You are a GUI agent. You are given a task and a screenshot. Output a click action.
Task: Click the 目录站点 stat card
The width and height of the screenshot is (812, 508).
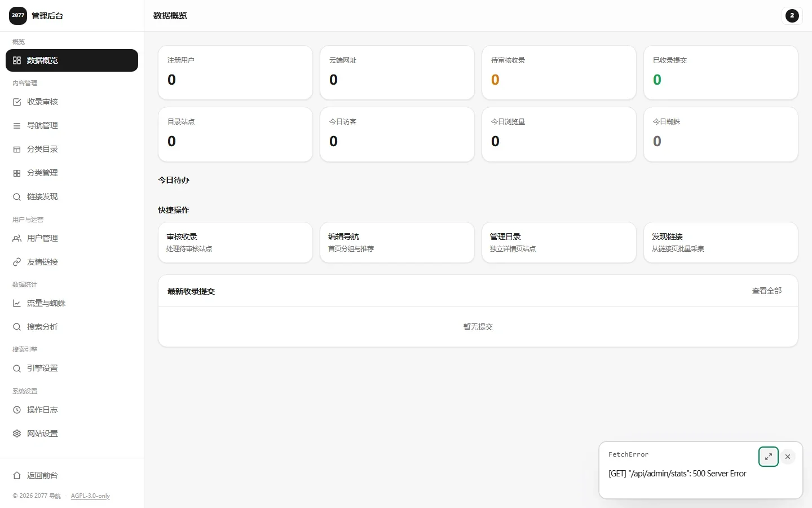click(x=235, y=134)
